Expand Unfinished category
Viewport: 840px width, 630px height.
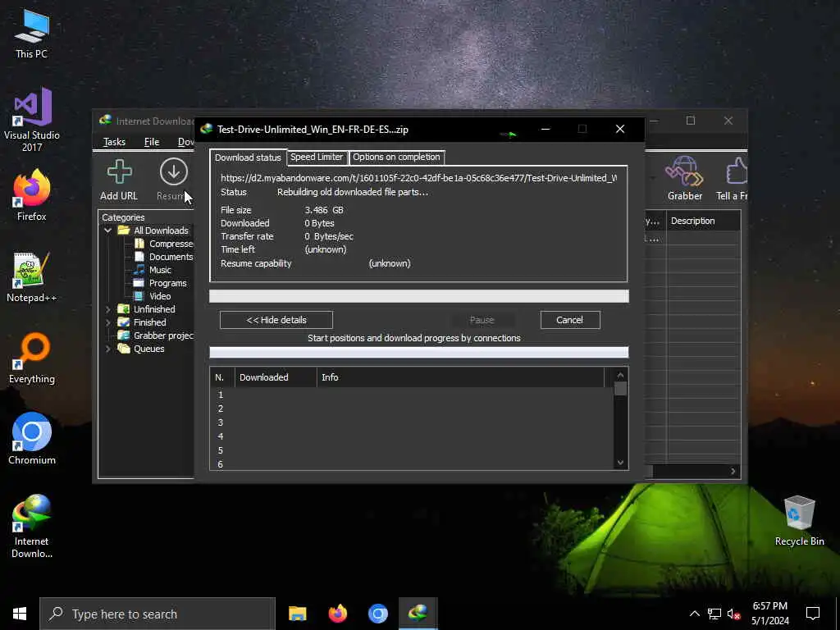(x=107, y=309)
